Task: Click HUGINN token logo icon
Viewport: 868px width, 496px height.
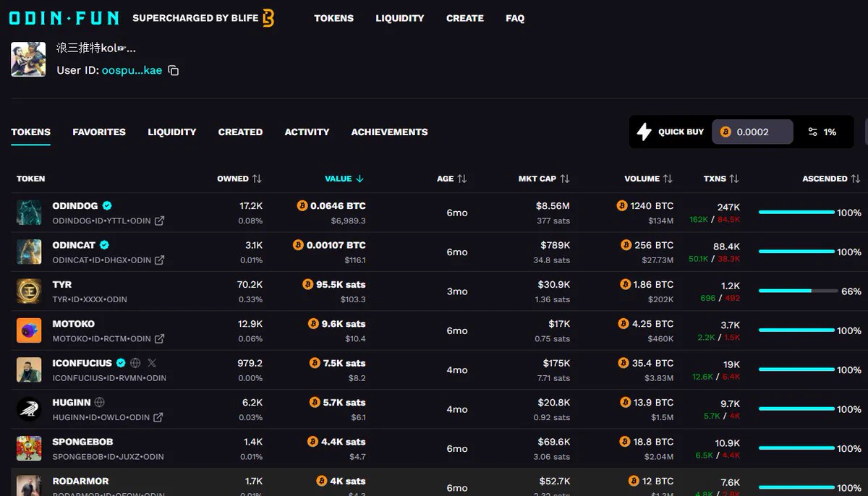Action: 29,409
